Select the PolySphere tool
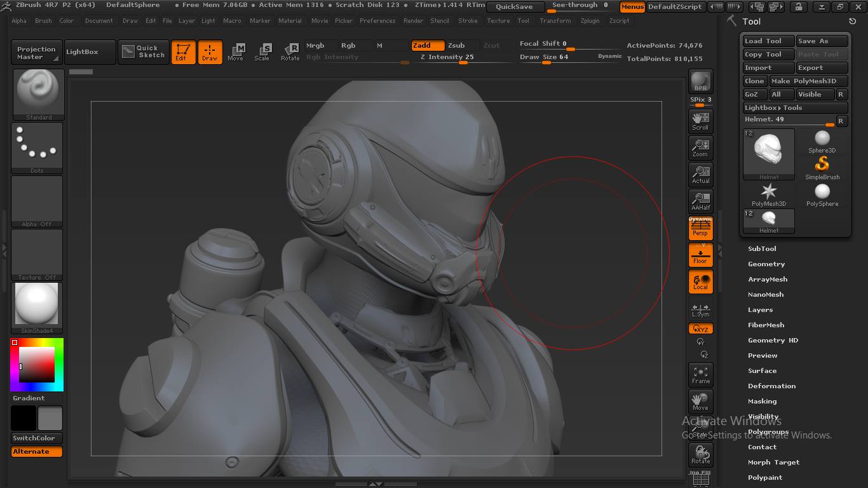This screenshot has height=488, width=868. (x=822, y=195)
